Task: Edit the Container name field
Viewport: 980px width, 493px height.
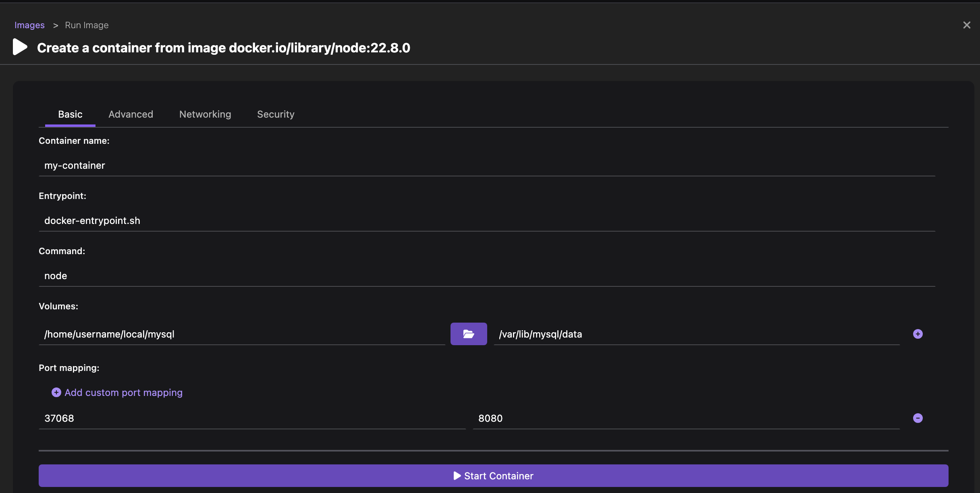Action: (x=487, y=166)
